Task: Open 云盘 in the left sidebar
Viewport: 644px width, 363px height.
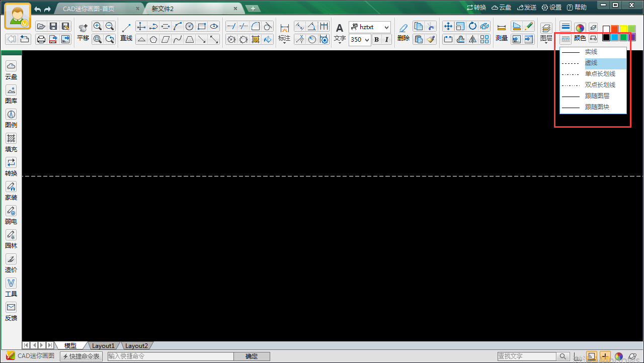Action: tap(11, 70)
